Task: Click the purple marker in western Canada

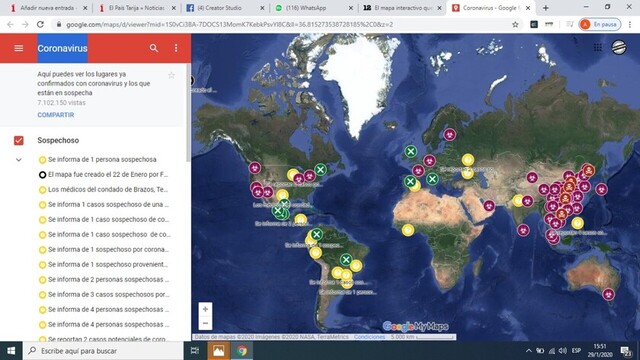Action: click(x=255, y=168)
